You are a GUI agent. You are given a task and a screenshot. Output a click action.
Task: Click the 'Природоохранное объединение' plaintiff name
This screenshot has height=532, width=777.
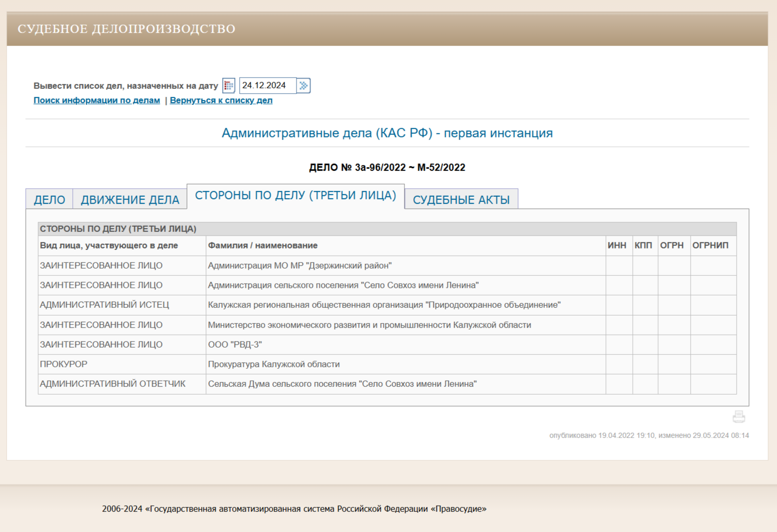[384, 305]
